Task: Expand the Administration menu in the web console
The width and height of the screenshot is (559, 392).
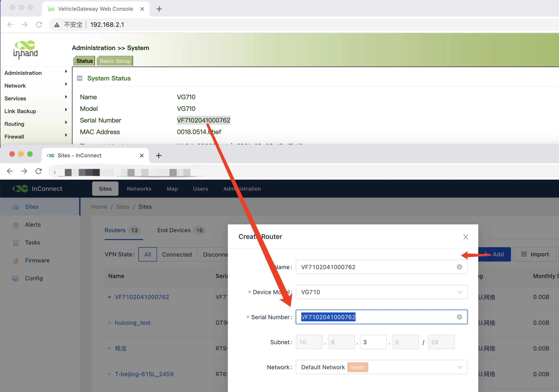Action: pyautogui.click(x=36, y=73)
